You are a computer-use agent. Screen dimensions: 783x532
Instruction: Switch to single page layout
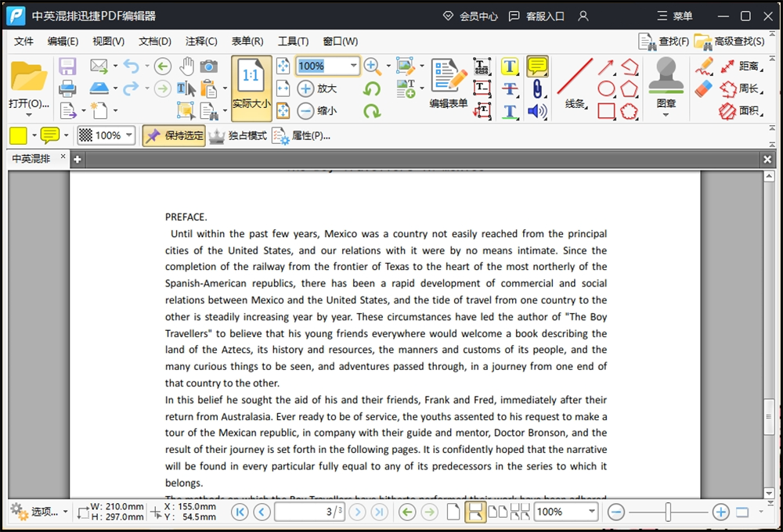453,512
